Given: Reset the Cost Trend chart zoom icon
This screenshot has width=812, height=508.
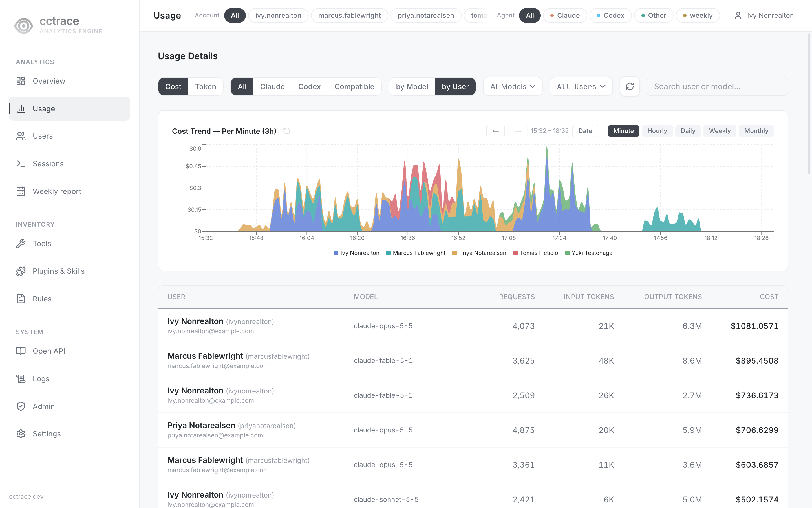Looking at the screenshot, I should [x=286, y=131].
